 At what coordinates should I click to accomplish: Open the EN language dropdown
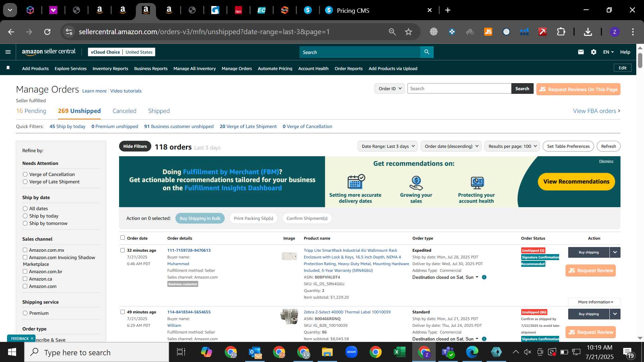pos(608,52)
